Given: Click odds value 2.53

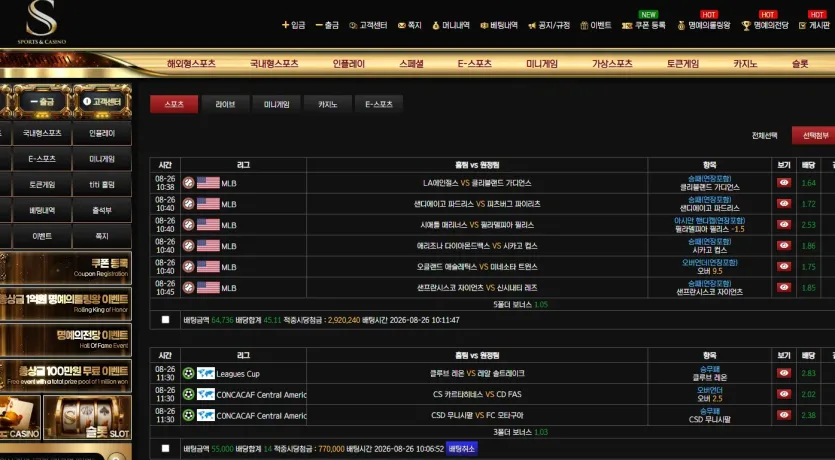Looking at the screenshot, I should [808, 225].
